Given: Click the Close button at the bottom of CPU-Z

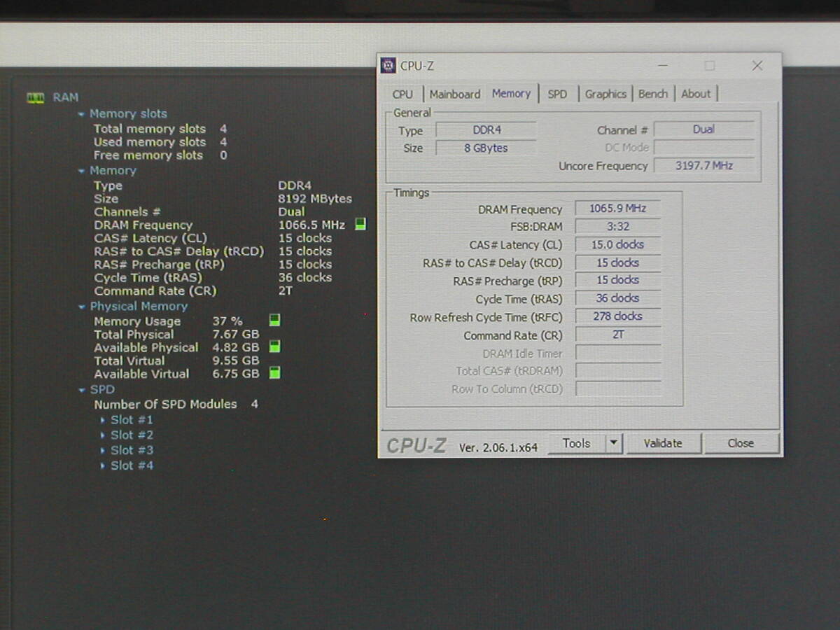Looking at the screenshot, I should point(741,443).
